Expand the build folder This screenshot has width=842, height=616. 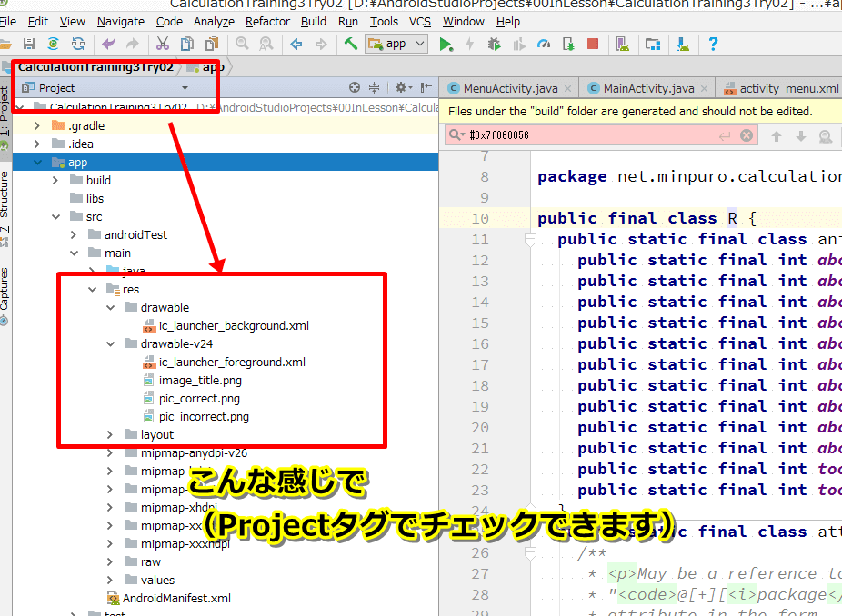[55, 180]
